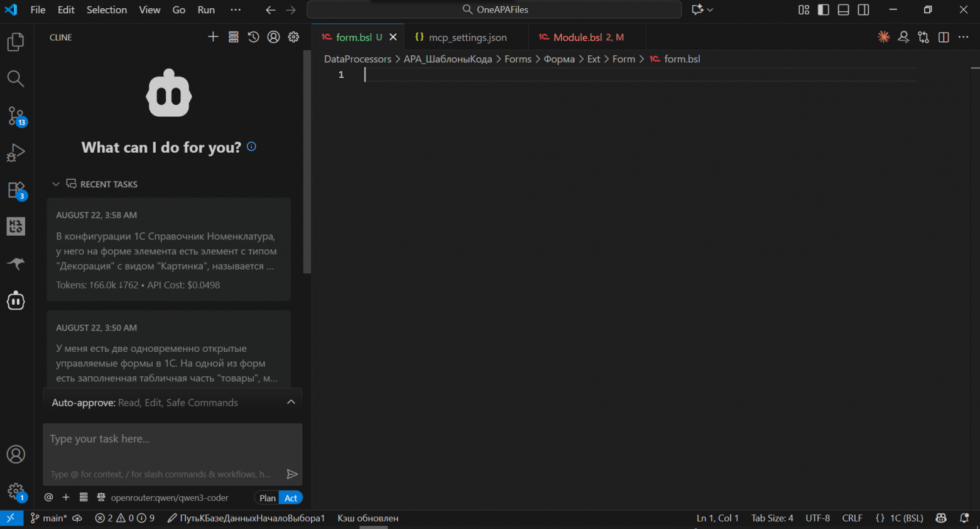Toggle the bottom panel visibility icon
980x529 pixels.
point(843,9)
